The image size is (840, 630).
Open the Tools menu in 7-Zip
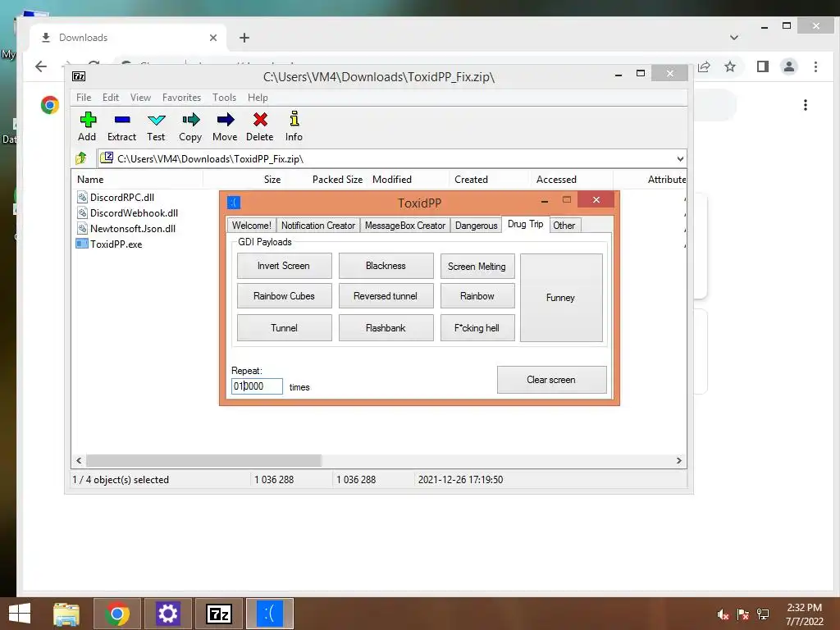224,97
